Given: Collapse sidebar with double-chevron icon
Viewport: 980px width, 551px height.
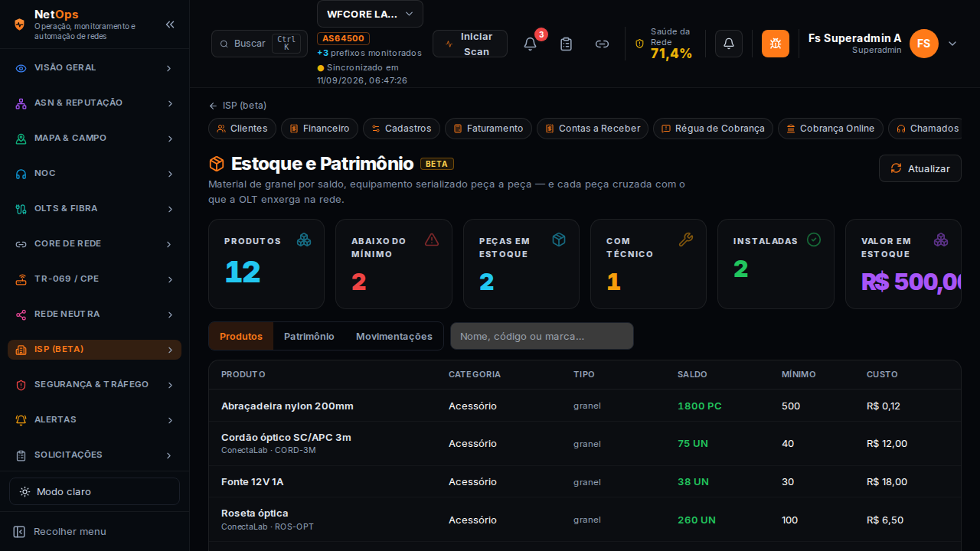Looking at the screenshot, I should tap(170, 24).
